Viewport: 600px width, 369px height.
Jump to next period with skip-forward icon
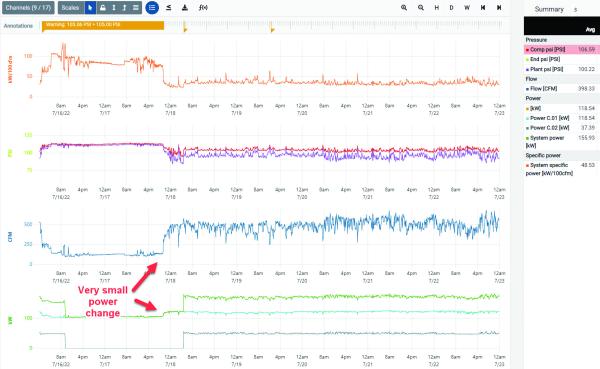tap(499, 8)
